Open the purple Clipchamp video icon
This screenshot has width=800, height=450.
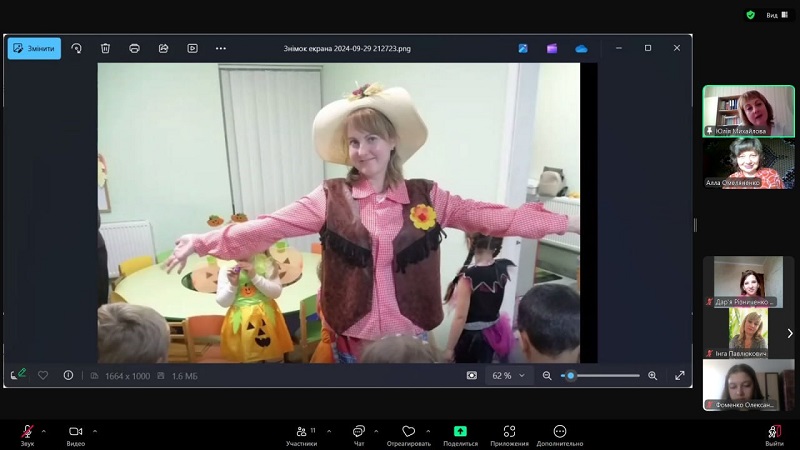pos(552,48)
